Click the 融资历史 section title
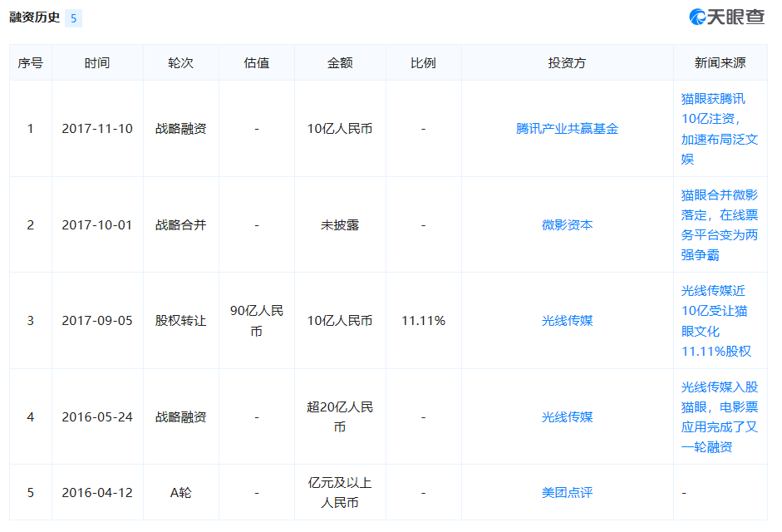The image size is (782, 532). [x=34, y=17]
